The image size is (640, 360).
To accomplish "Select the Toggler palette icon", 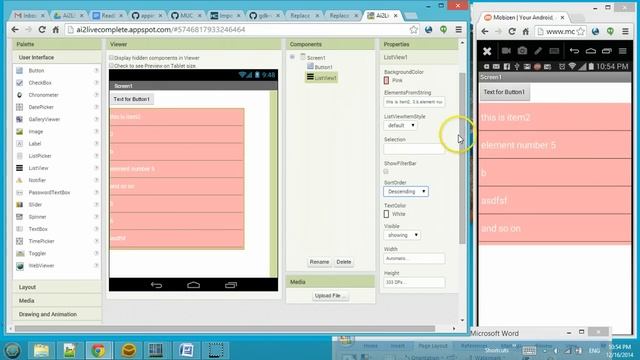I will coord(20,253).
